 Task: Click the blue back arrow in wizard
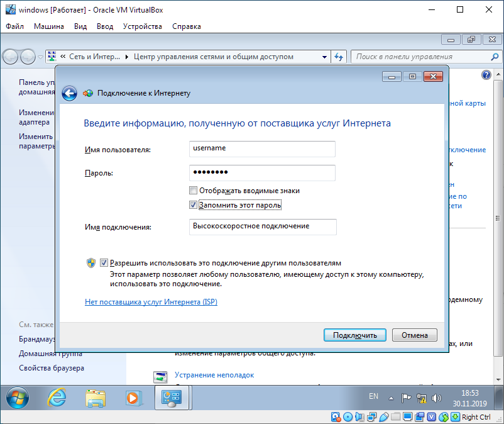click(x=69, y=93)
